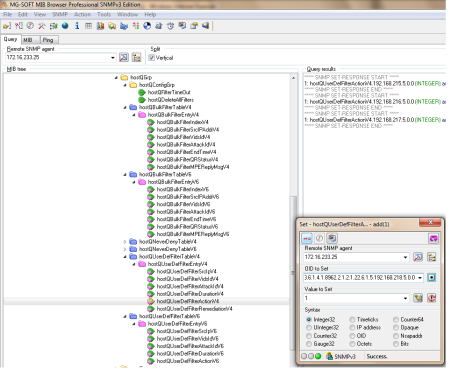Image resolution: width=450 pixels, height=369 pixels.
Task: Select the Timeticks syntax radio button
Action: 352,319
